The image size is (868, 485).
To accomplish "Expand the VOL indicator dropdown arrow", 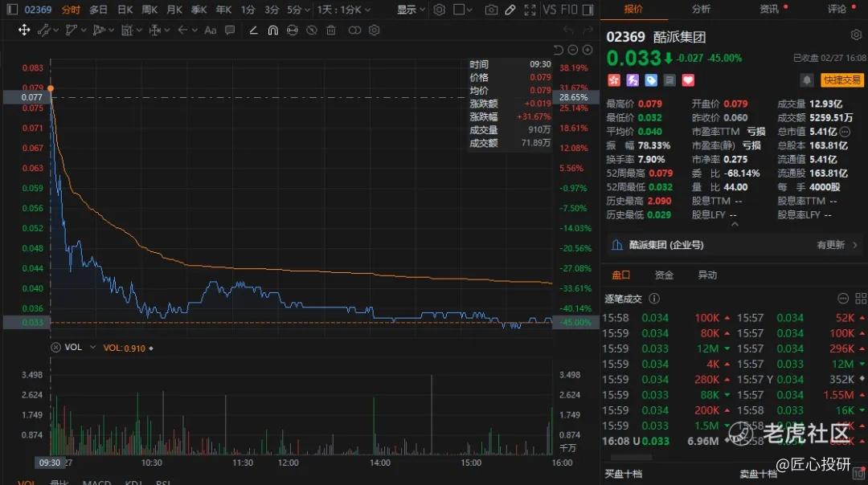I will tap(92, 348).
